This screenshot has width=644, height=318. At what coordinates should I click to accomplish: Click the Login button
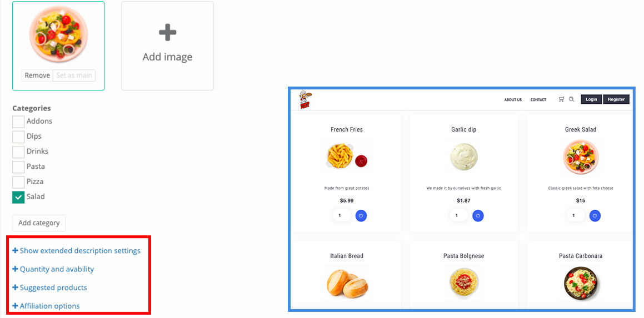tap(591, 99)
